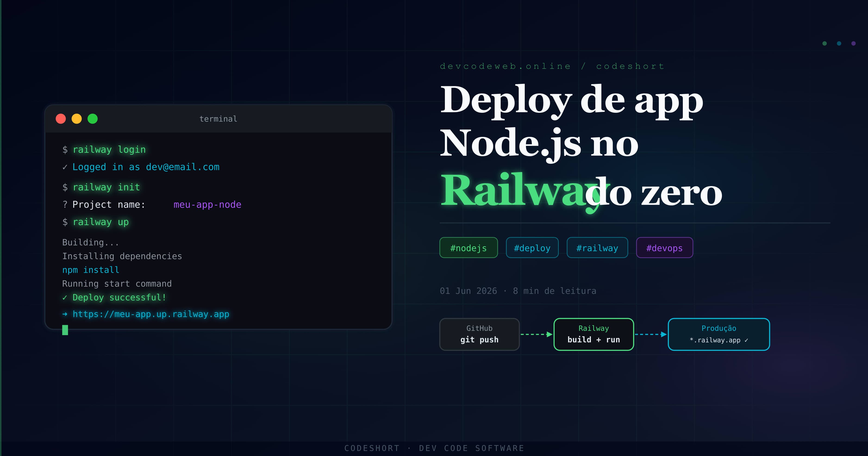Select the #devops tag

click(665, 248)
